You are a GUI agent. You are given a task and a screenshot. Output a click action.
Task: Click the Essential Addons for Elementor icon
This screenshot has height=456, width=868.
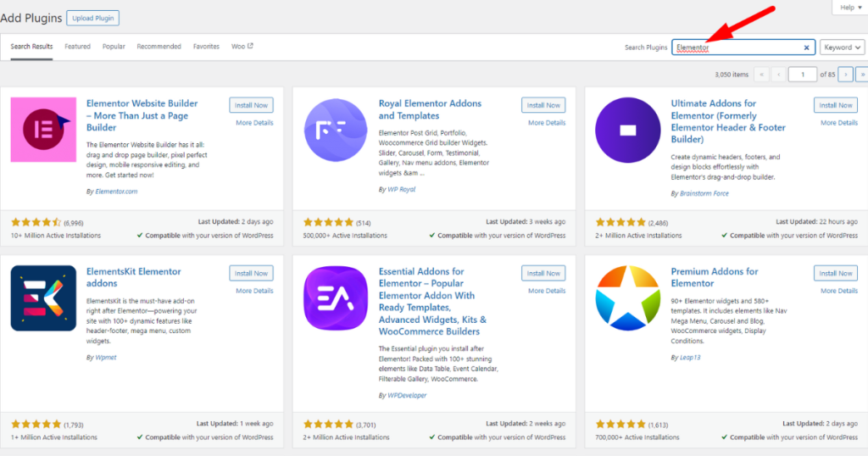(336, 298)
